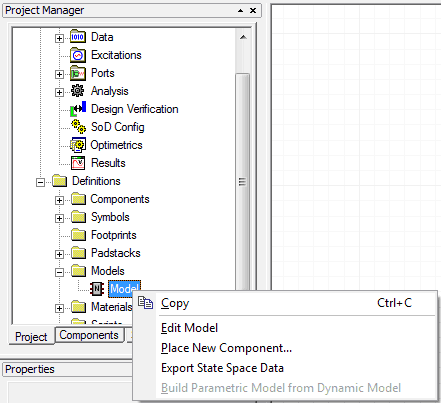Switch to the Project tab
Viewport: 441px width, 403px height.
tap(31, 337)
